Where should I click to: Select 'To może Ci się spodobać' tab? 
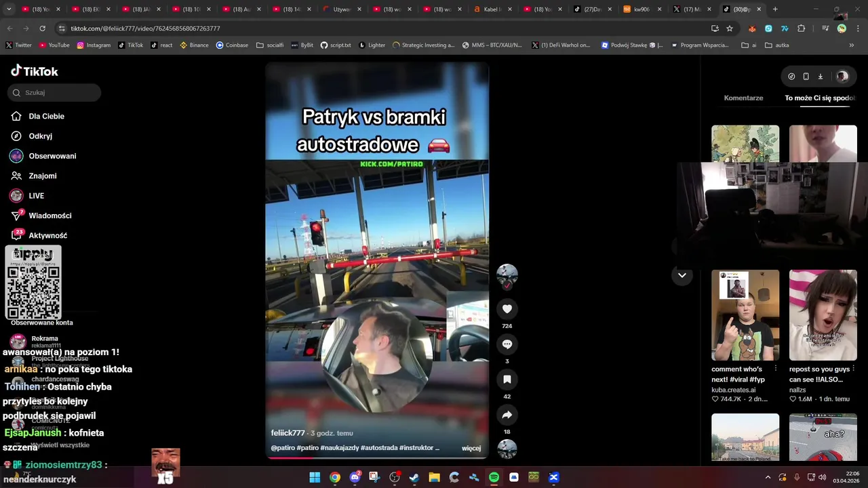point(821,98)
